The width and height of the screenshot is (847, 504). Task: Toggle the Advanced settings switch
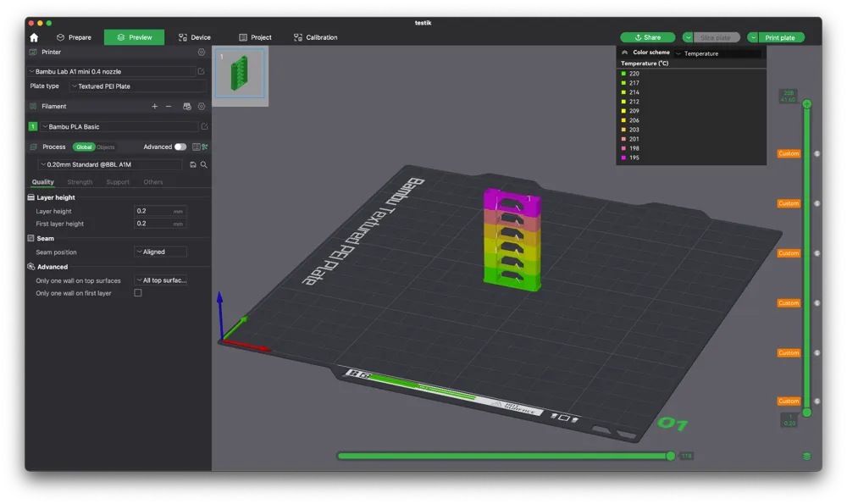pos(180,147)
